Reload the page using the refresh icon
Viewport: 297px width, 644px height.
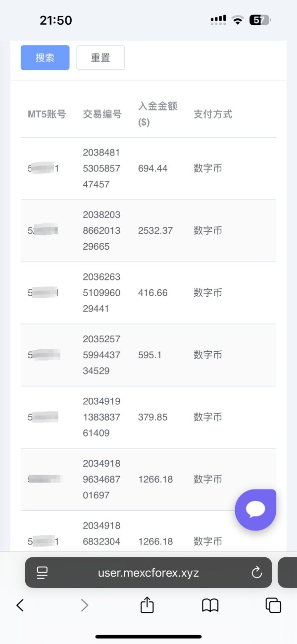coord(256,573)
